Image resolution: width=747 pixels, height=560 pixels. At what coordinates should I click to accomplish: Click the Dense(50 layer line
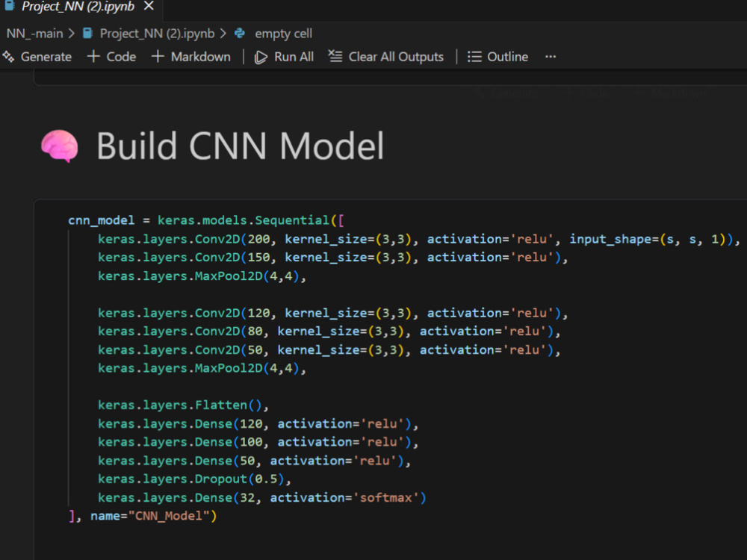[255, 461]
